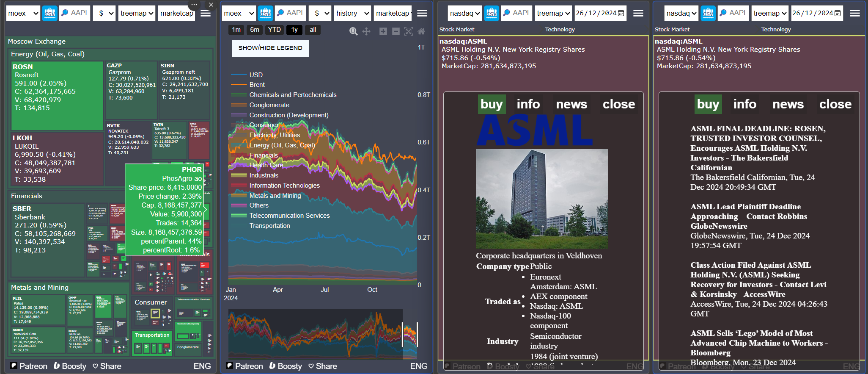Open hamburger menu of moex treemap panel
The height and width of the screenshot is (374, 868).
pyautogui.click(x=206, y=13)
